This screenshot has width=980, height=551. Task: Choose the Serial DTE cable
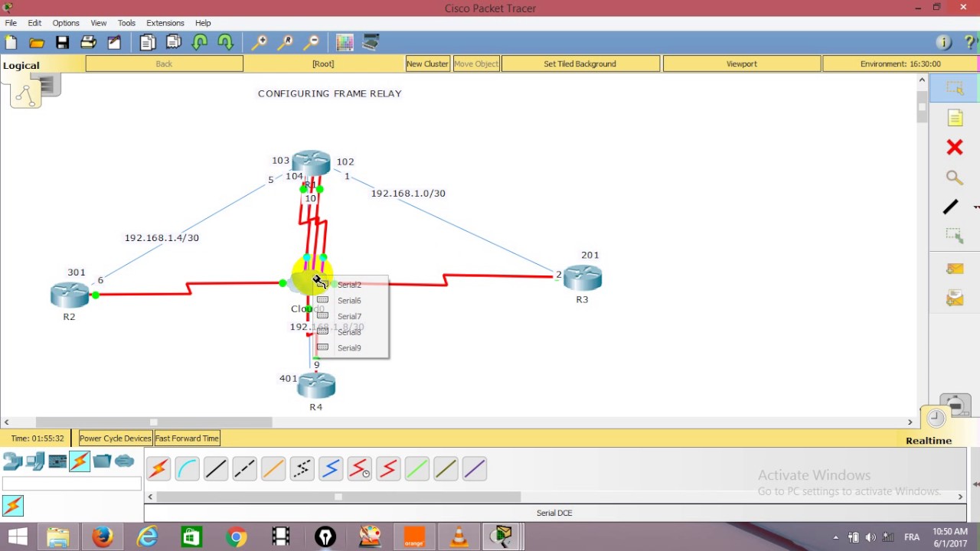(388, 468)
